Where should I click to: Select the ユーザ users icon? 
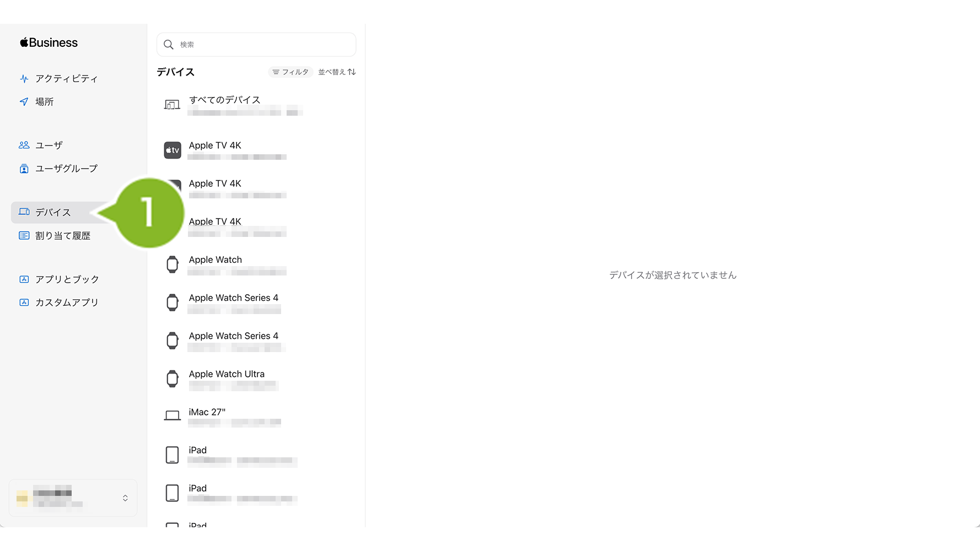click(24, 145)
